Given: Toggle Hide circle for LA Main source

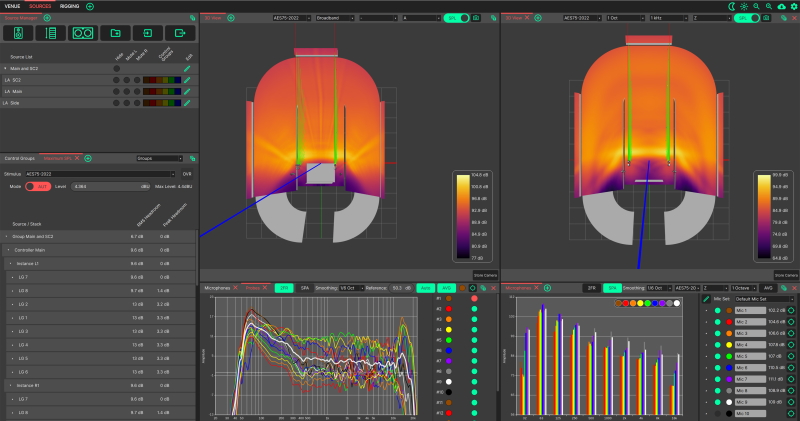Looking at the screenshot, I should point(116,91).
